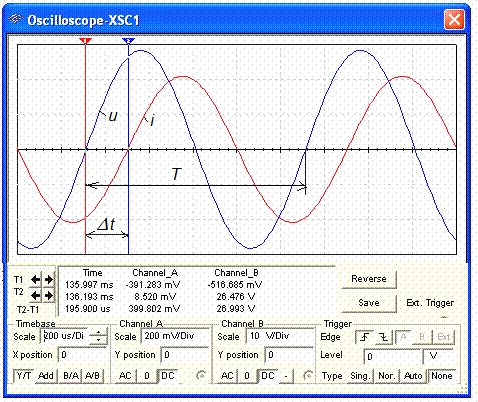
Task: Click the Trigger Level input field
Action: pos(392,356)
